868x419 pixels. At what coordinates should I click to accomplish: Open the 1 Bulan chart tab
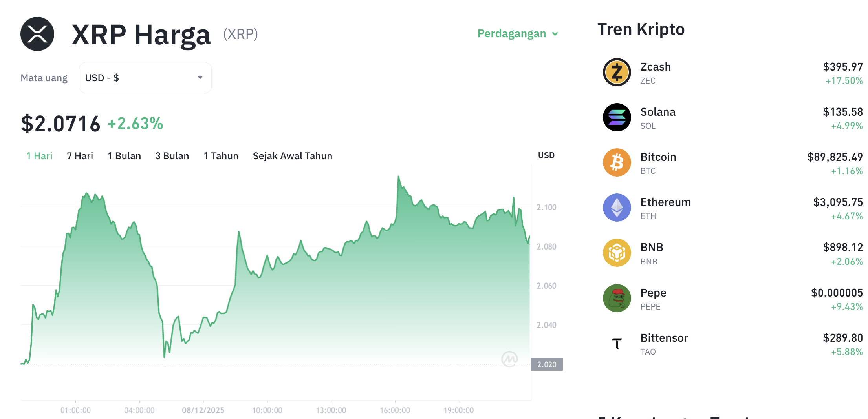pyautogui.click(x=124, y=156)
